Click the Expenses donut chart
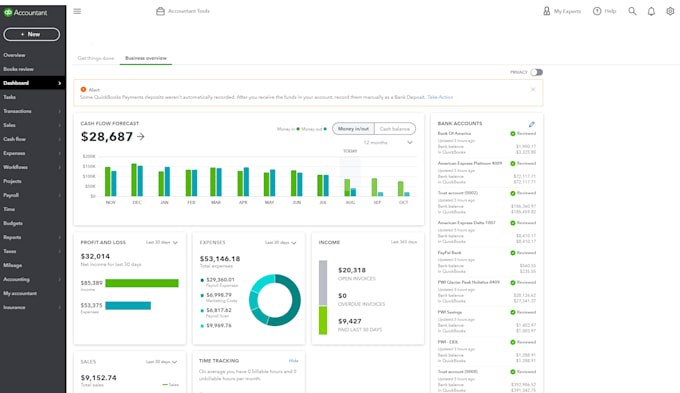680x393 pixels. (x=275, y=300)
